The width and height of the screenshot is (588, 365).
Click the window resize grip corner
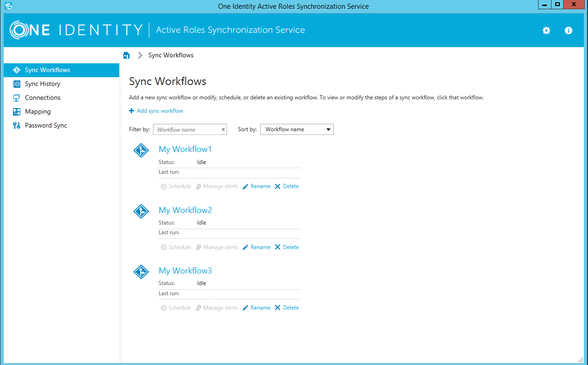[581, 359]
